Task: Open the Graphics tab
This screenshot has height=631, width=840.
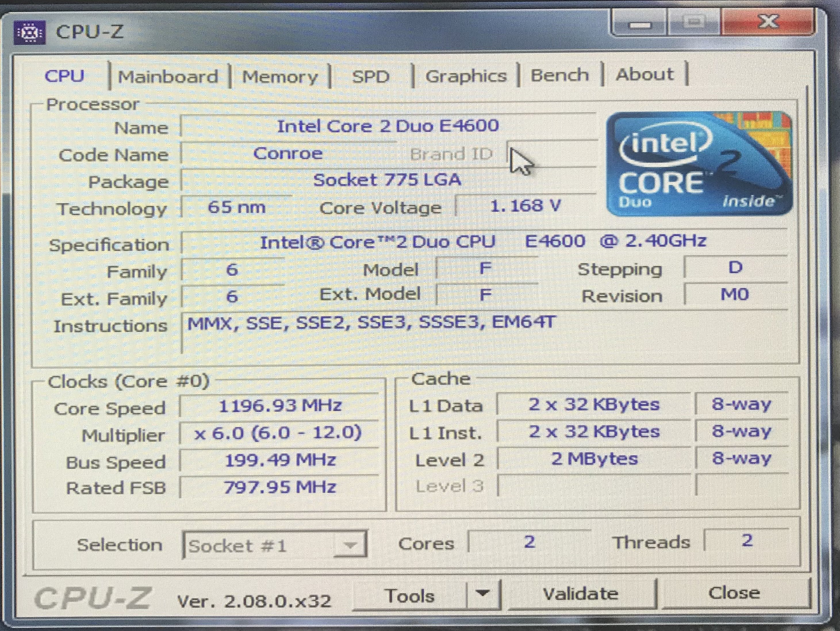Action: pyautogui.click(x=466, y=76)
